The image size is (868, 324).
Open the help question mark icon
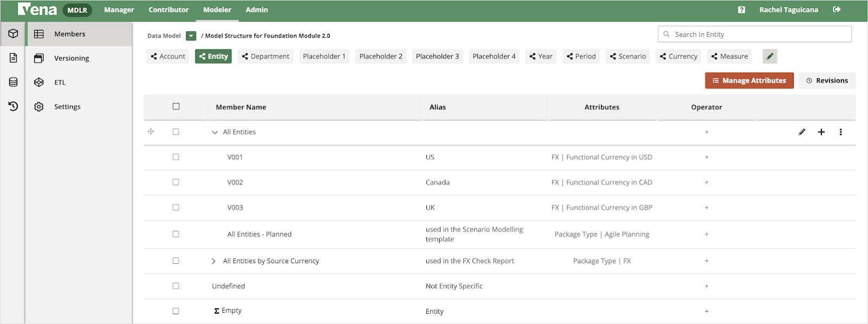pos(742,10)
